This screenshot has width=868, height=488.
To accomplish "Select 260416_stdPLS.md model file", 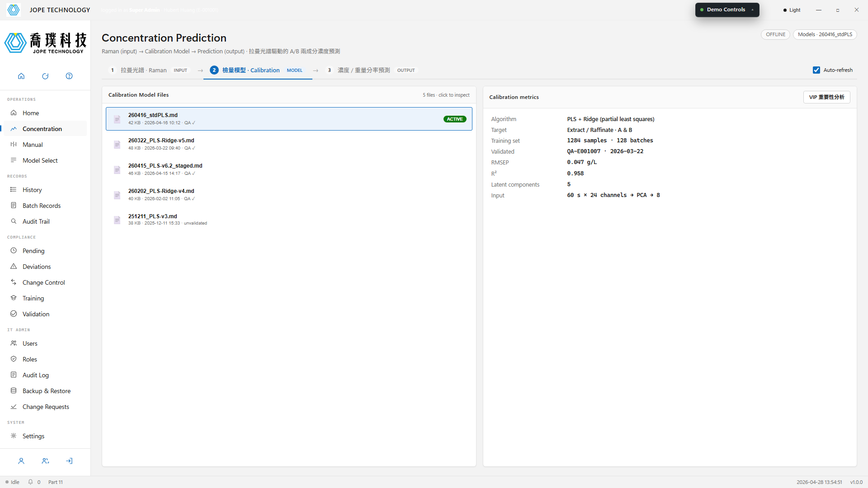I will pyautogui.click(x=289, y=119).
